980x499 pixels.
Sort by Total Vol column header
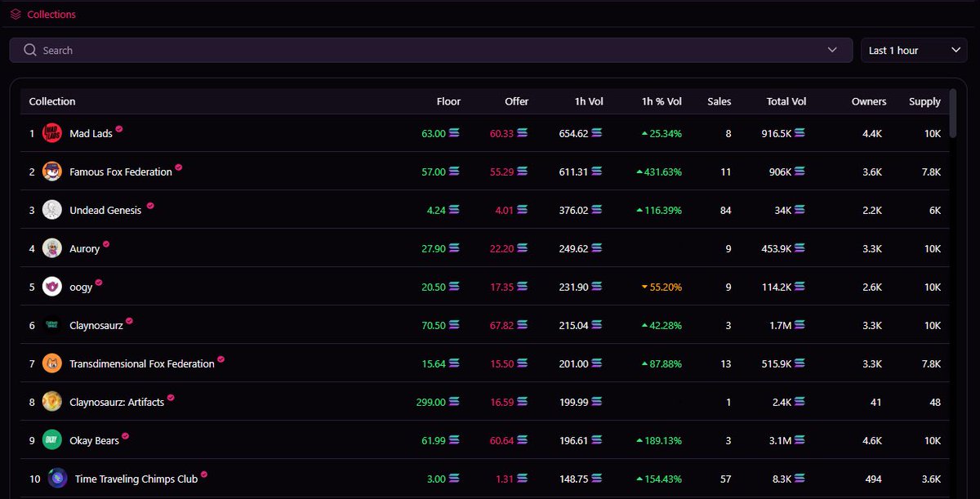pyautogui.click(x=786, y=101)
